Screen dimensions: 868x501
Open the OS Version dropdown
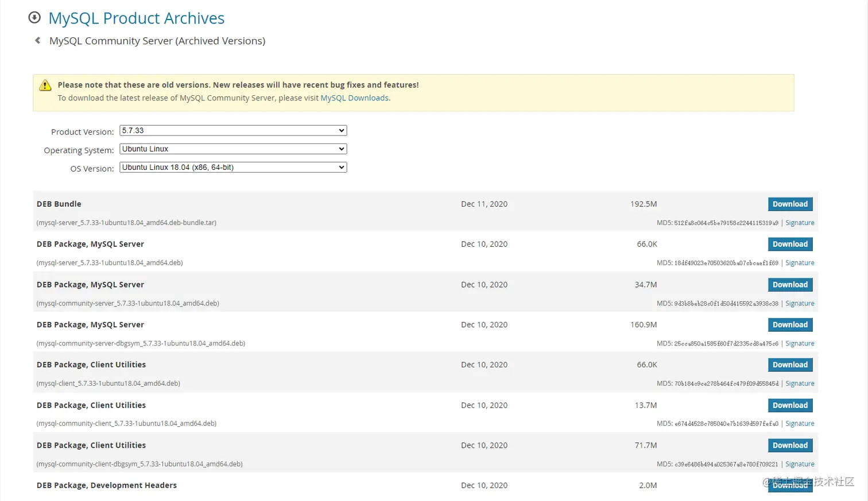tap(233, 168)
